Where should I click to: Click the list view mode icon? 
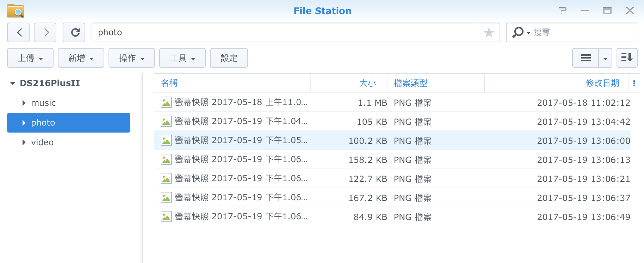pyautogui.click(x=586, y=58)
